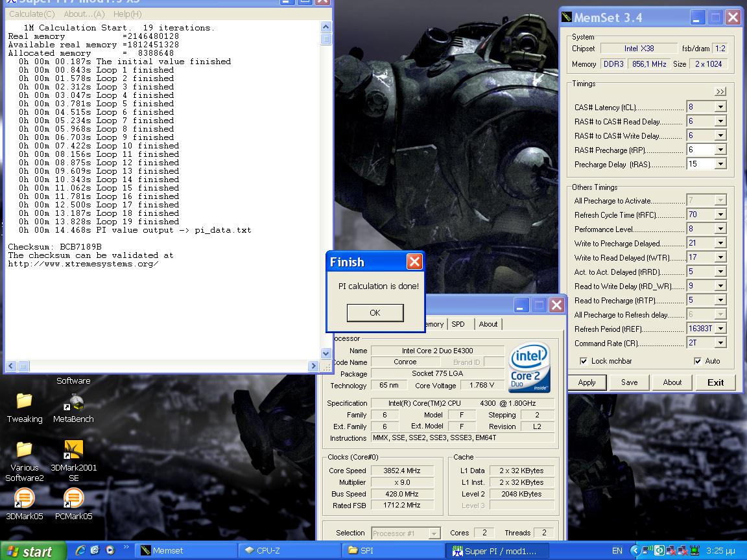Open Refresh Cycle Time (tRFC) dropdown
The width and height of the screenshot is (747, 560).
720,215
